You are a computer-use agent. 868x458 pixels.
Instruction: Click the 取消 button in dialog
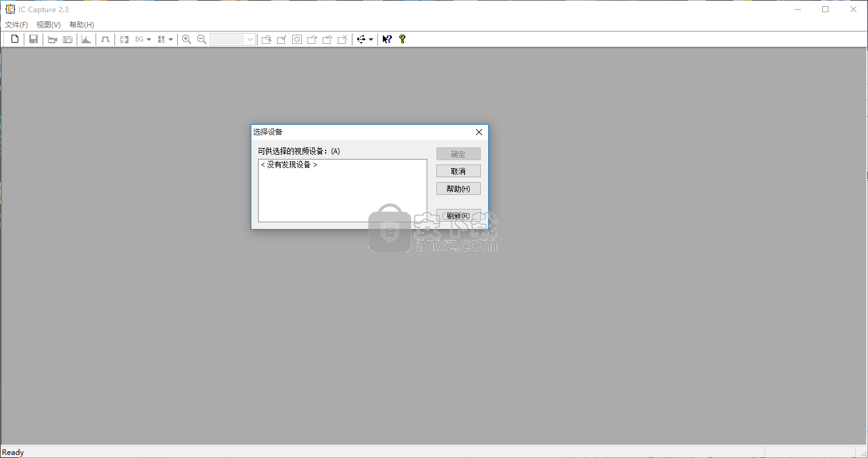pyautogui.click(x=458, y=171)
